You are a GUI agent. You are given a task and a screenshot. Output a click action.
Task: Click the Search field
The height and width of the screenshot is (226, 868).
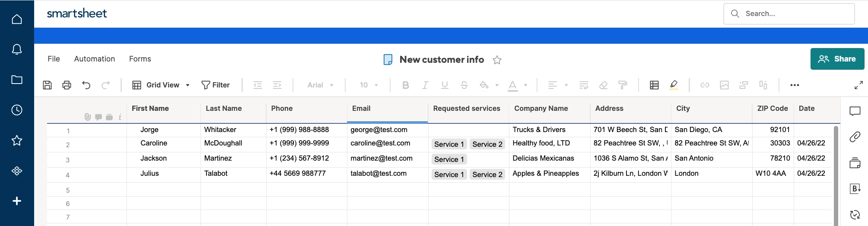point(789,14)
